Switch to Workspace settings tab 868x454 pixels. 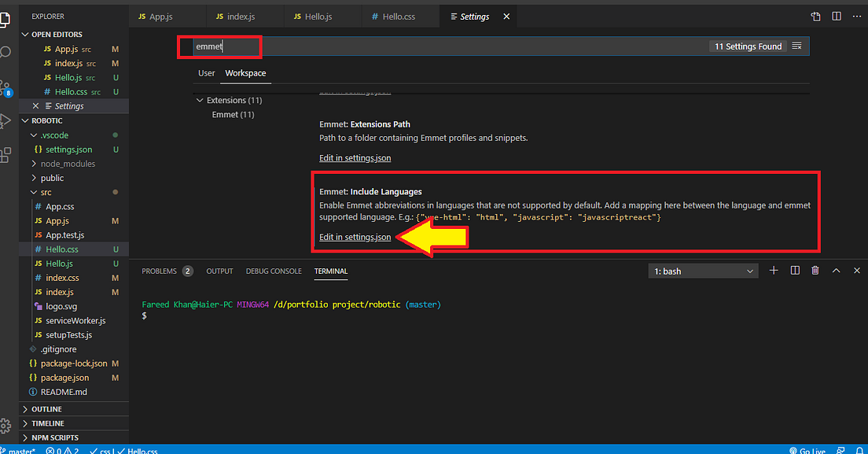pyautogui.click(x=245, y=73)
